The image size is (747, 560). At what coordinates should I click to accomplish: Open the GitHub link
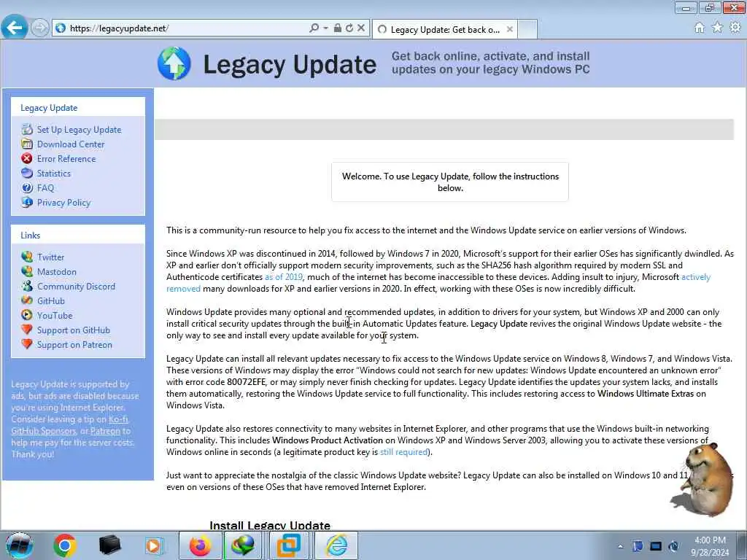(50, 301)
